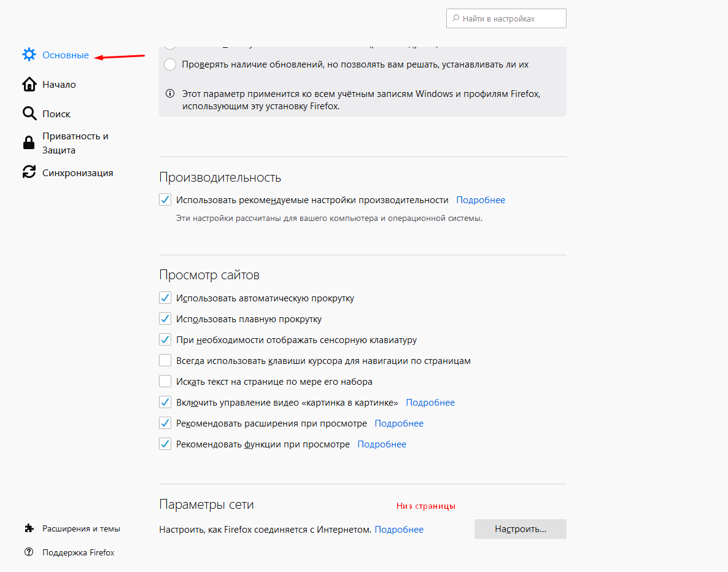Enable Искать текст на странице по мере набора
Viewport: 728px width, 572px height.
[165, 382]
